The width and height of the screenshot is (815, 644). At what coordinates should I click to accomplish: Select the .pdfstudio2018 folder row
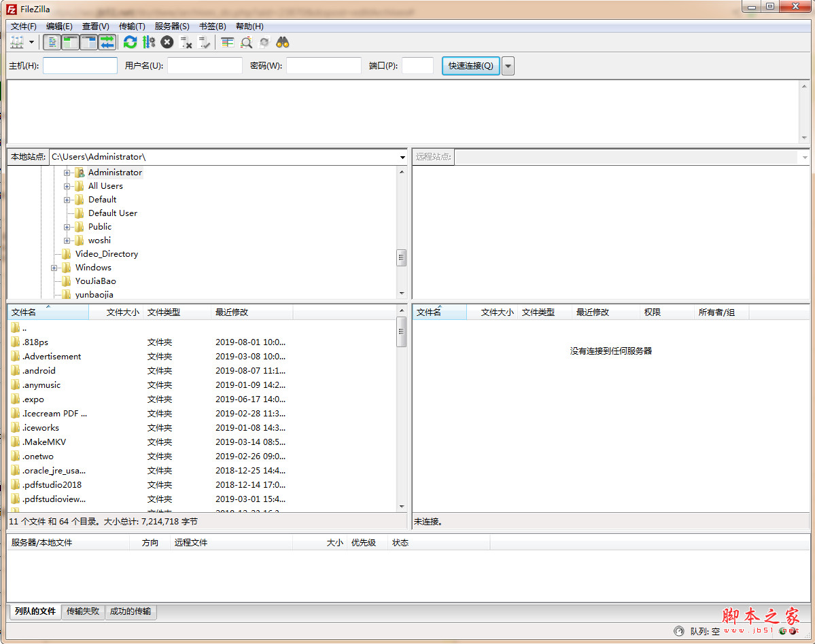coord(203,485)
